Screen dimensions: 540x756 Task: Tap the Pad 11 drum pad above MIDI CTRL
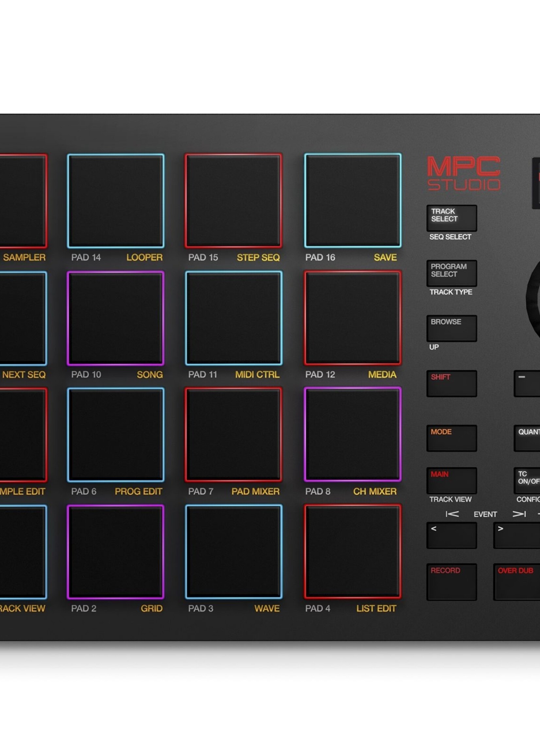[x=233, y=318]
